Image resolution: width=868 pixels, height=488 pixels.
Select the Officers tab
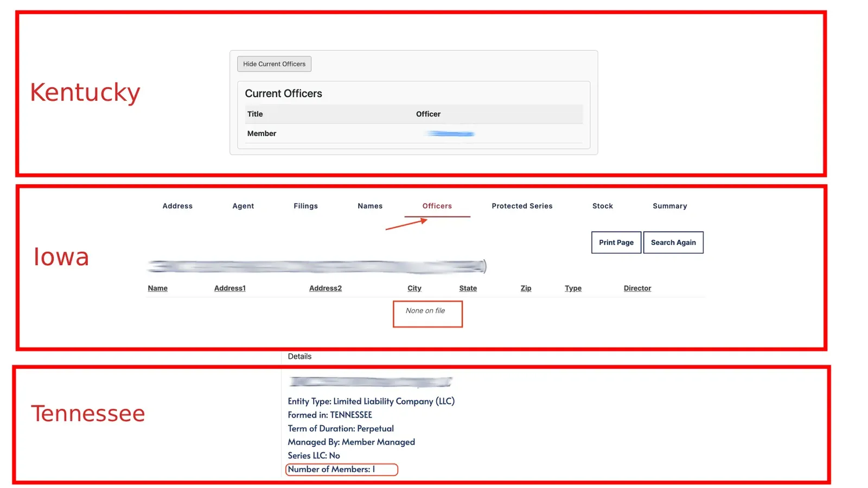(437, 206)
